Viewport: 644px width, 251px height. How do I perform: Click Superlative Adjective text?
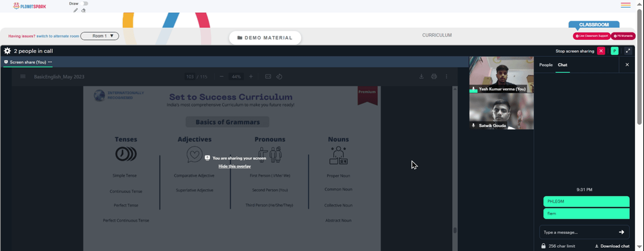click(x=194, y=190)
